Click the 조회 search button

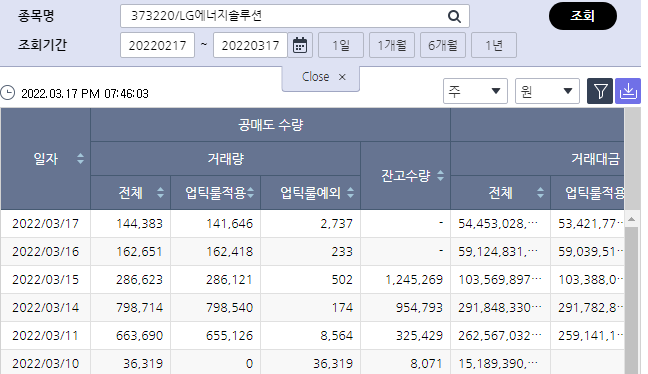[x=583, y=16]
